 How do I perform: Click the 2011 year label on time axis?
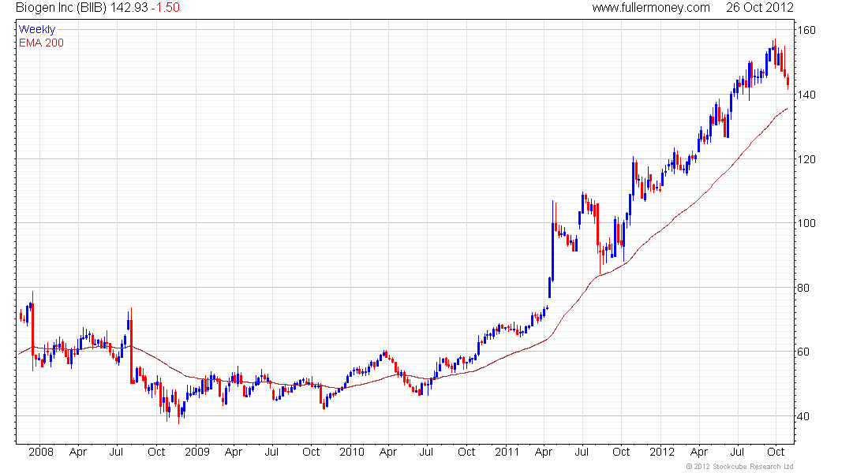tap(507, 452)
